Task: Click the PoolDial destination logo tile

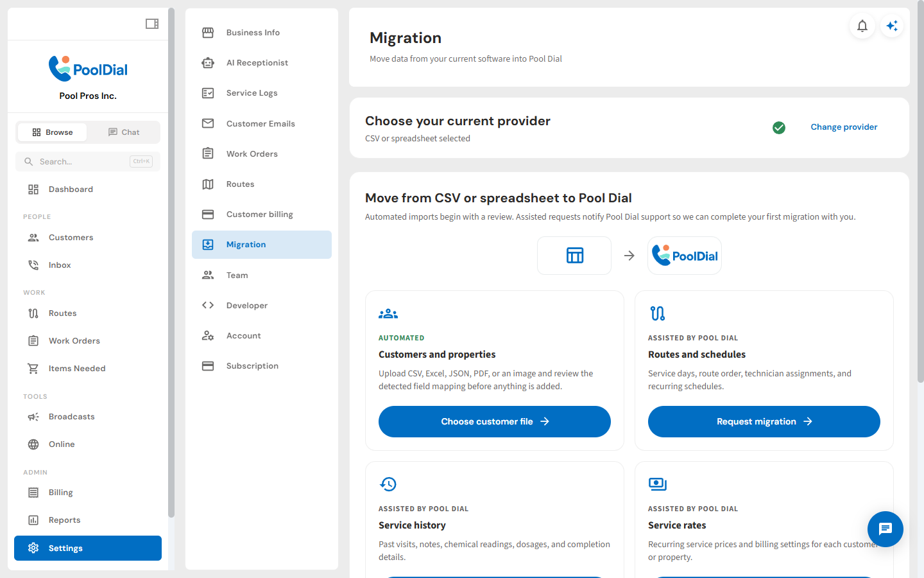Action: point(685,256)
